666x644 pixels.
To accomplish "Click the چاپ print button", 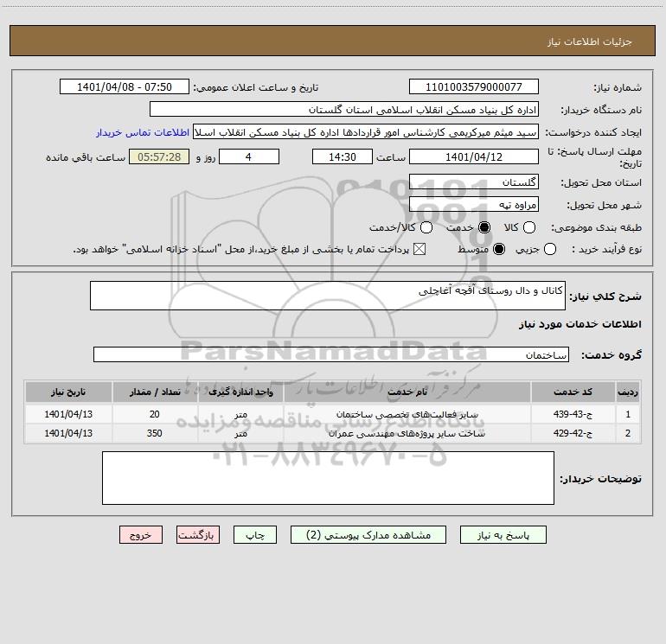I will tap(255, 535).
